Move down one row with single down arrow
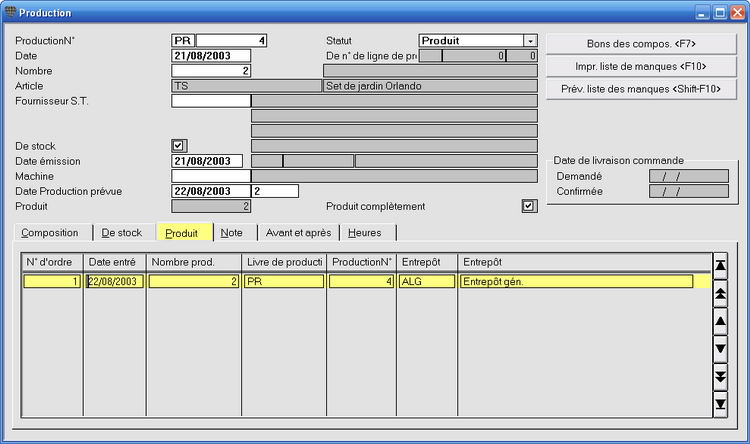The width and height of the screenshot is (750, 444). (x=720, y=349)
